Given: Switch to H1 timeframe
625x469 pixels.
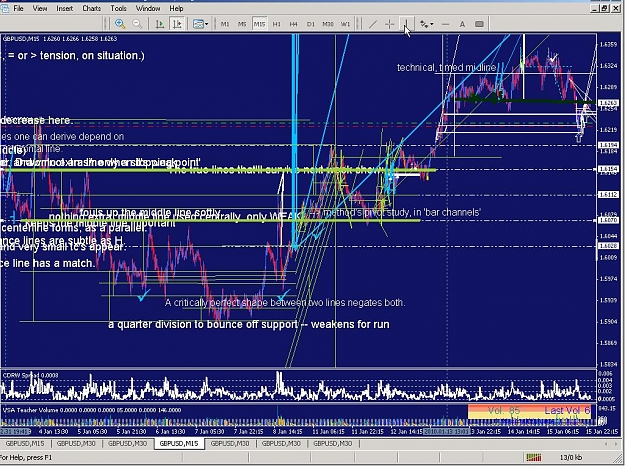Looking at the screenshot, I should tap(277, 24).
